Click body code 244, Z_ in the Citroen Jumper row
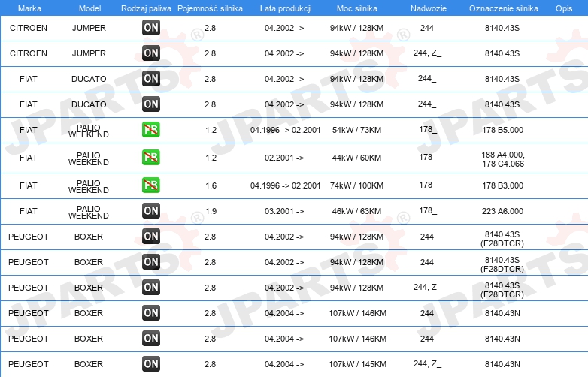The image size is (588, 377). click(x=428, y=53)
